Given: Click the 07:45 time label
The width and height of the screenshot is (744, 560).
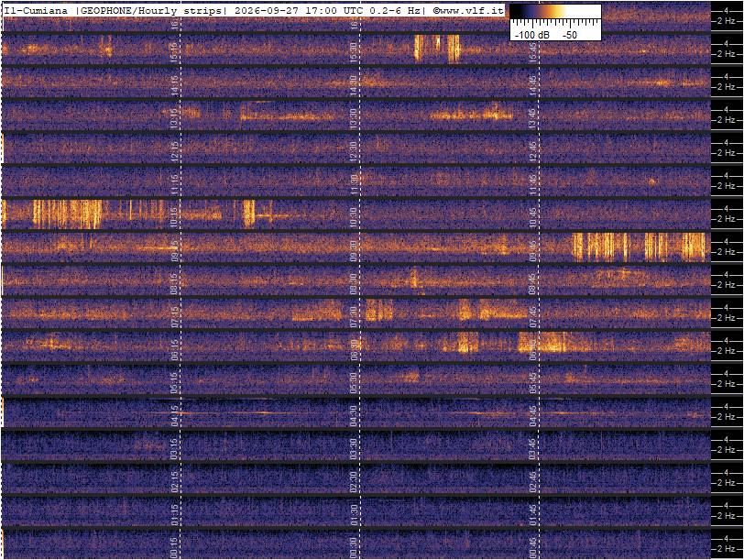Looking at the screenshot, I should 532,316.
